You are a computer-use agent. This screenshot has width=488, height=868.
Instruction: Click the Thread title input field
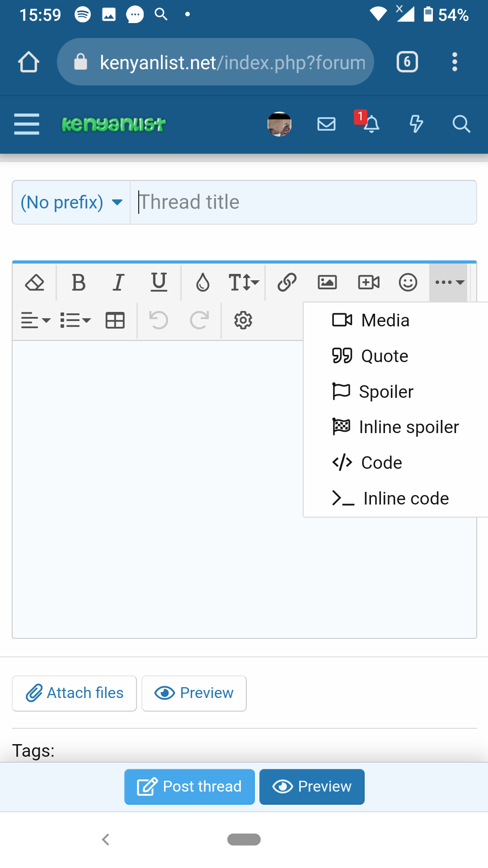pyautogui.click(x=303, y=202)
